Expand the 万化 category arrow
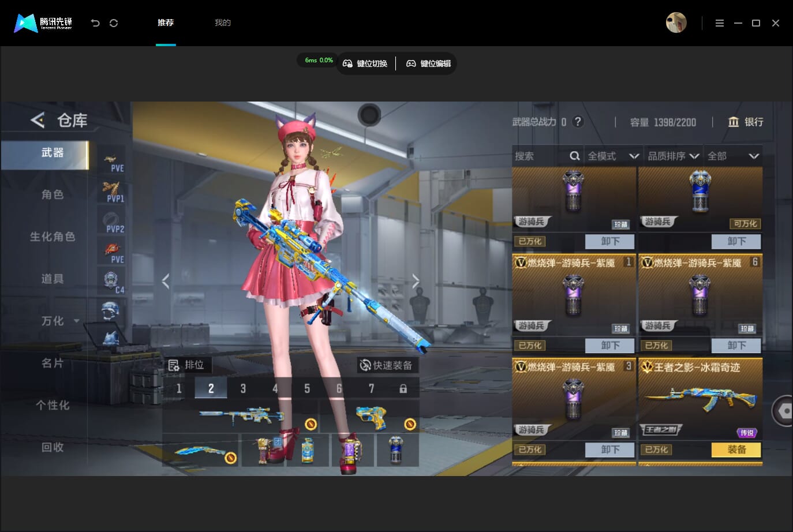 point(77,321)
